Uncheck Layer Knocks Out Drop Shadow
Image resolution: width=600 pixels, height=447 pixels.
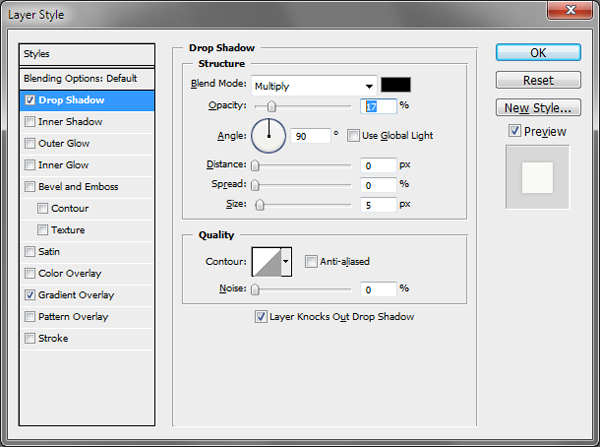click(x=261, y=317)
